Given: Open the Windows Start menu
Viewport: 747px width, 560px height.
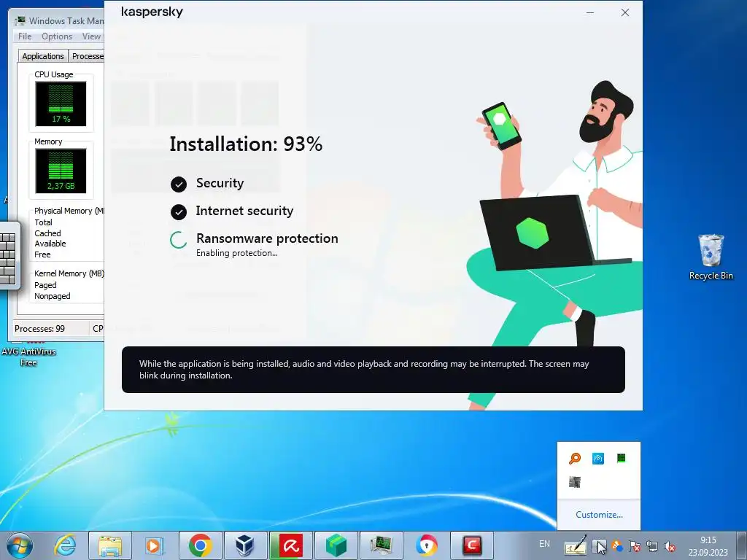Looking at the screenshot, I should point(20,545).
